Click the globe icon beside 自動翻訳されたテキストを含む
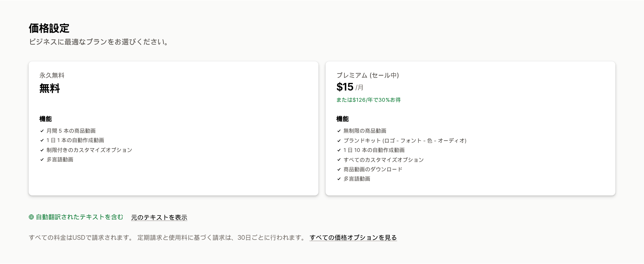Image resolution: width=644 pixels, height=264 pixels. [x=31, y=217]
